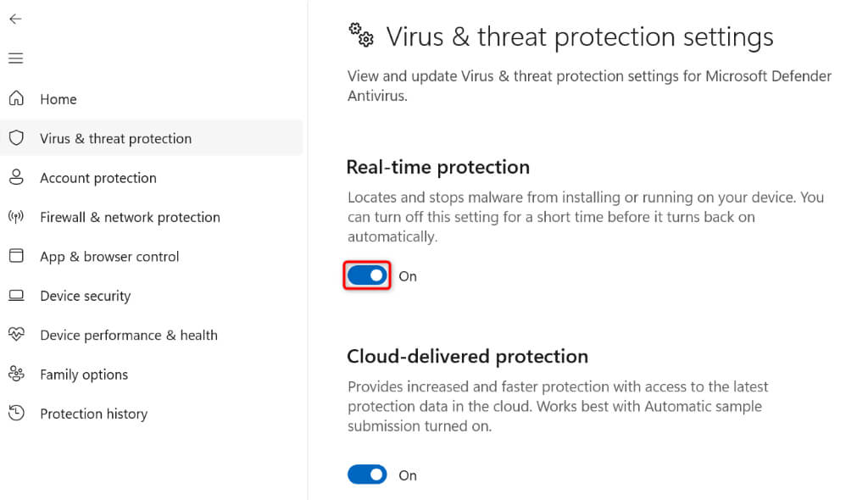Viewport: 868px width, 500px height.
Task: Click the Device security laptop icon
Action: pyautogui.click(x=19, y=296)
